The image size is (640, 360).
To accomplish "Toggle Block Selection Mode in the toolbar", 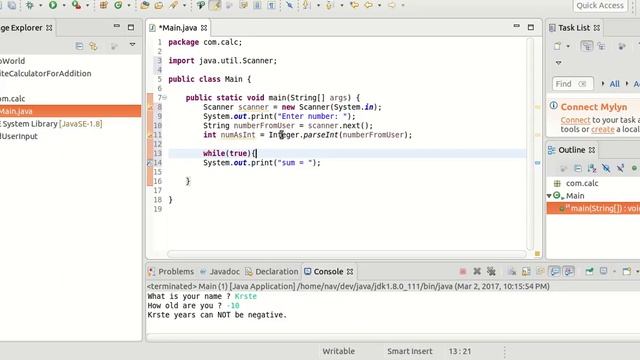I will click(258, 5).
